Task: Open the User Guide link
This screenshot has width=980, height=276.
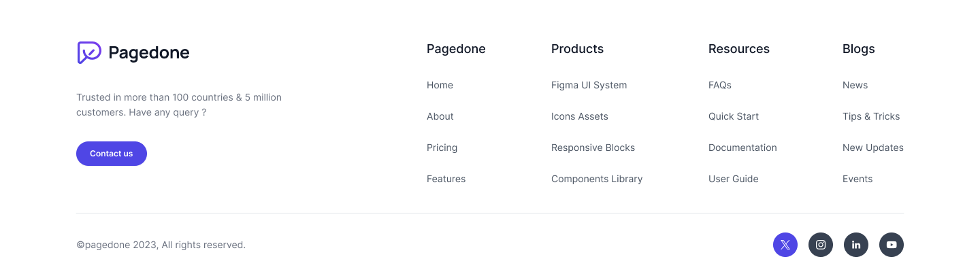Action: pyautogui.click(x=733, y=179)
